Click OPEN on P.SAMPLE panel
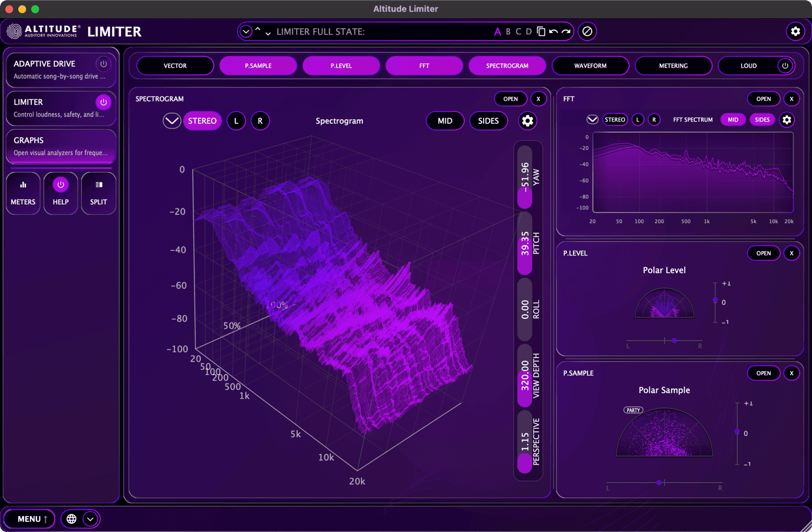 764,373
